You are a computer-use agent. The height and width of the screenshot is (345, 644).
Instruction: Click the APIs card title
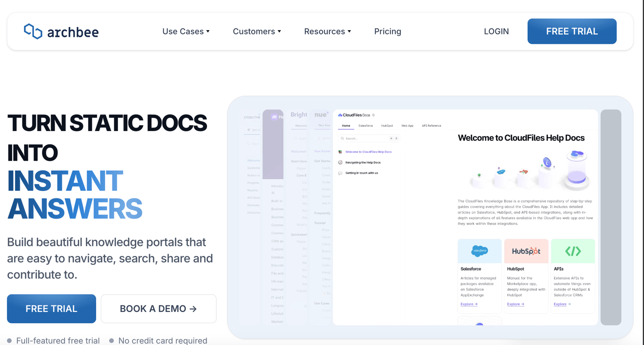pos(559,269)
